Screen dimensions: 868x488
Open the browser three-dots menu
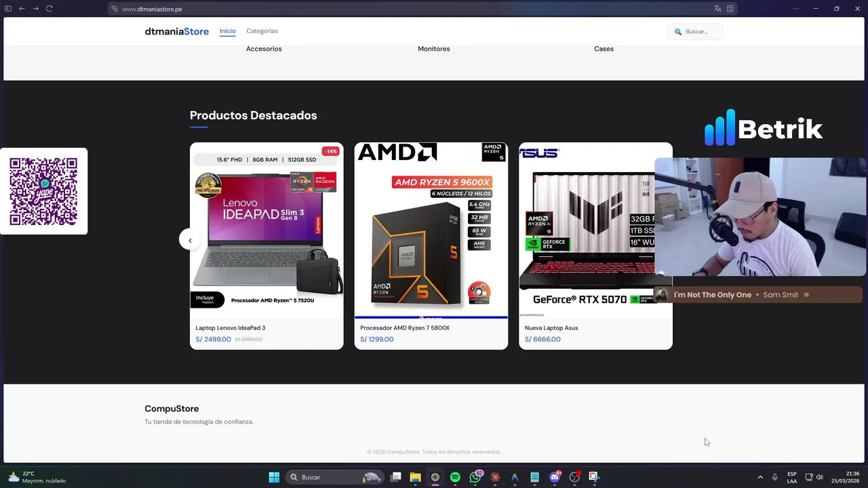click(x=795, y=9)
